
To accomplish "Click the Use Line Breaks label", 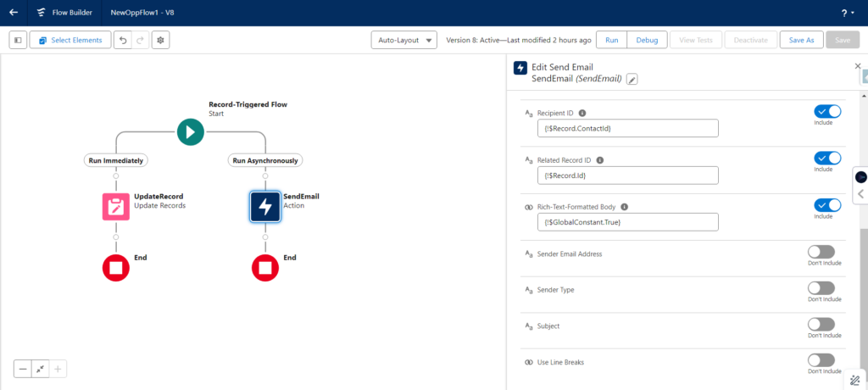I will click(x=561, y=362).
